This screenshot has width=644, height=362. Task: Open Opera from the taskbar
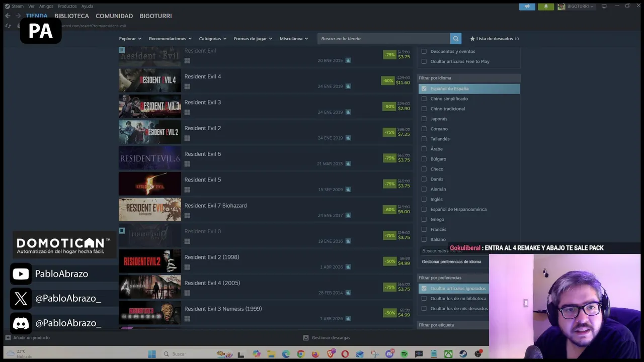[345, 354]
